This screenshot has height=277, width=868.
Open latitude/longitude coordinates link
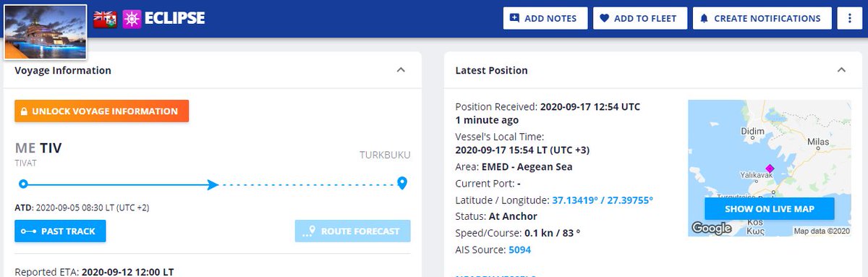[x=603, y=200]
